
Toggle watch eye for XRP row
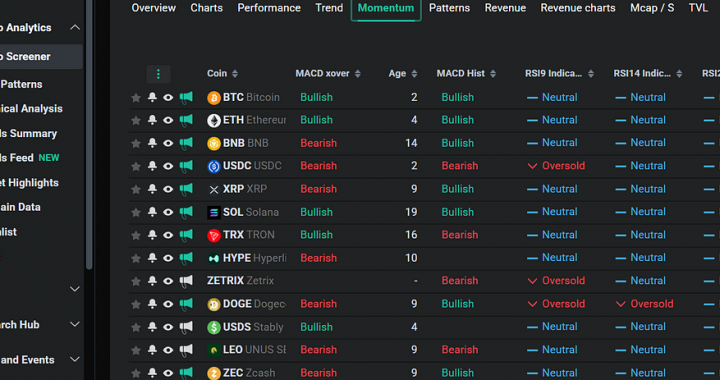click(168, 189)
